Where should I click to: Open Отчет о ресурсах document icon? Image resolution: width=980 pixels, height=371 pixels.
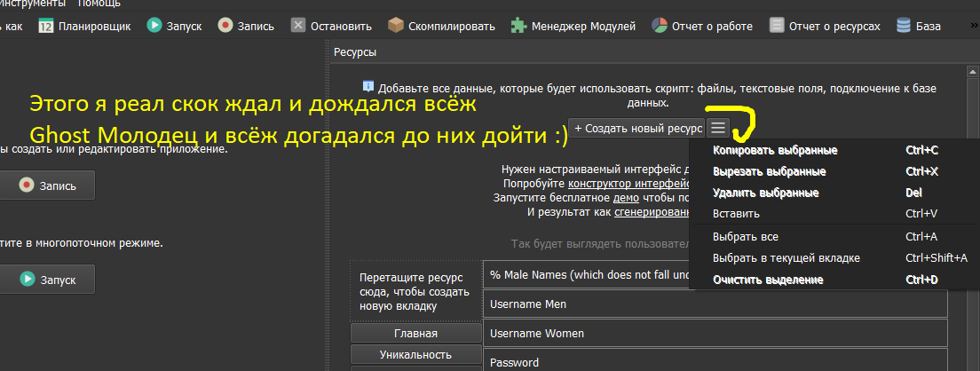777,26
